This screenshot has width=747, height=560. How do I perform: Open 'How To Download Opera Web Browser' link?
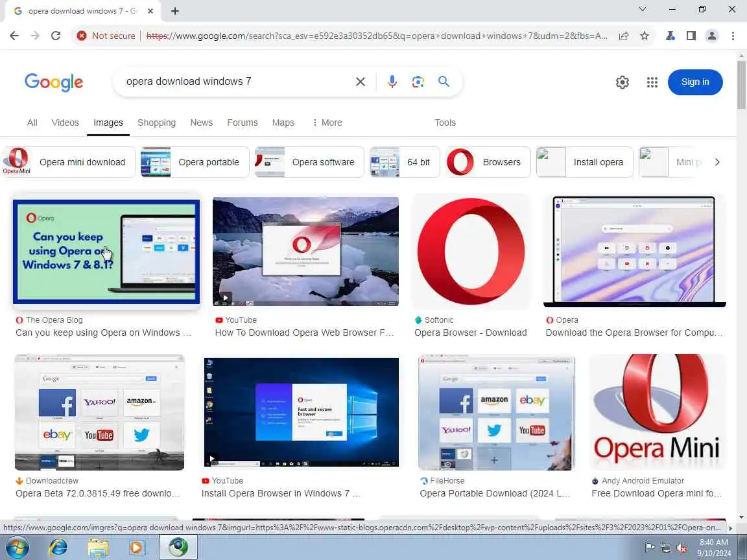tap(304, 332)
